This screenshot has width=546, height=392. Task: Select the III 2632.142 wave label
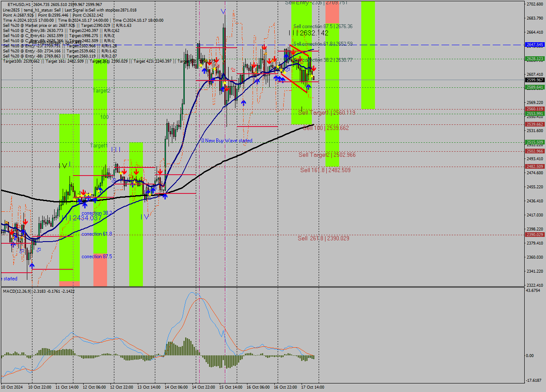[x=308, y=33]
